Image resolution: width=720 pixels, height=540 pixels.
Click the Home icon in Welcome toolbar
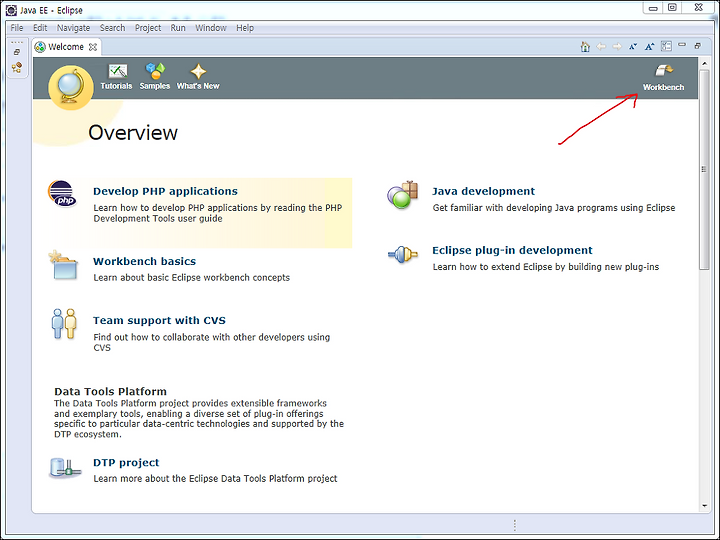tap(585, 46)
